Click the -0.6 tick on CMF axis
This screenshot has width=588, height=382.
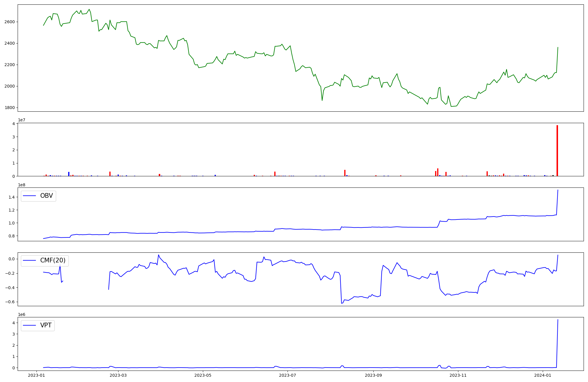pos(10,302)
